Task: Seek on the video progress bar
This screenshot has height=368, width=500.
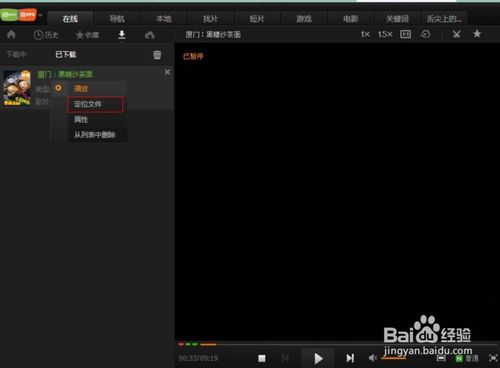Action: (337, 344)
